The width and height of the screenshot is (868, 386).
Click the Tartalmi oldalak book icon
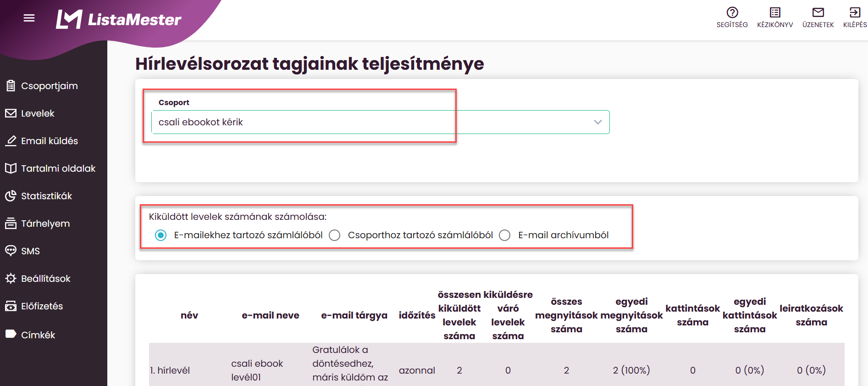[11, 168]
